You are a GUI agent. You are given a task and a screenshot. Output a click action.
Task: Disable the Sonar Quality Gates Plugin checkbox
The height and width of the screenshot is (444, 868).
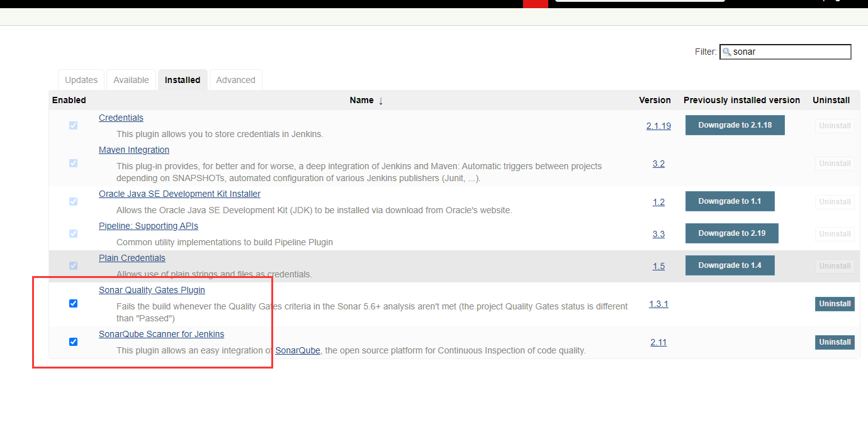coord(73,303)
